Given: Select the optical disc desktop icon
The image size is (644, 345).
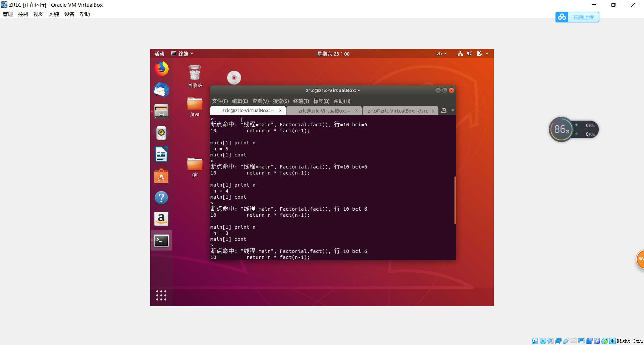Looking at the screenshot, I should pyautogui.click(x=234, y=78).
